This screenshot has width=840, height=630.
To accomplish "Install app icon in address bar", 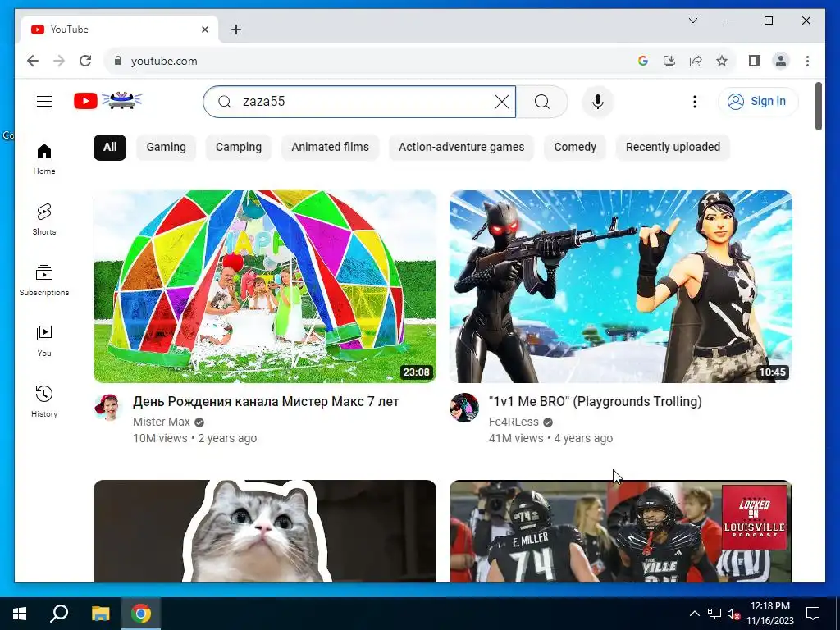I will (669, 61).
